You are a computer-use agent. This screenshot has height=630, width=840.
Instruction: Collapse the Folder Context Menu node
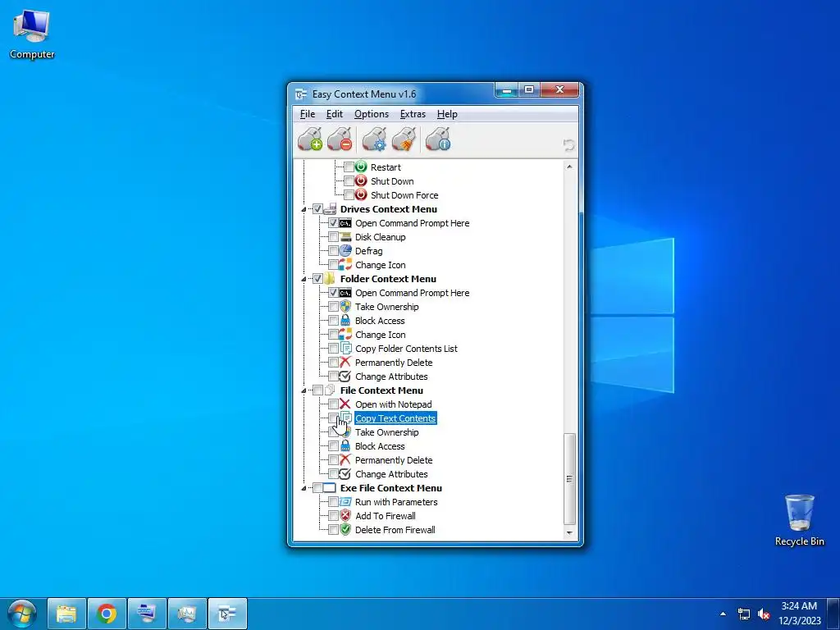pos(304,279)
